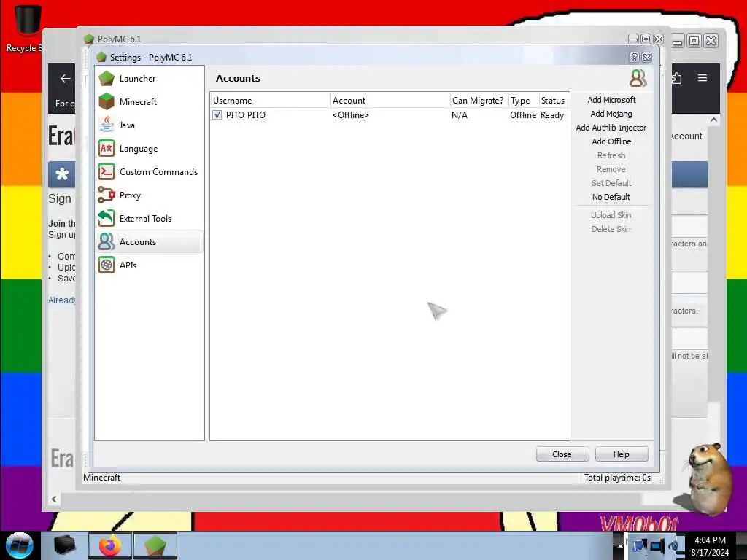Viewport: 747px width, 560px height.
Task: Click the browser extensions puzzle icon
Action: (x=676, y=77)
